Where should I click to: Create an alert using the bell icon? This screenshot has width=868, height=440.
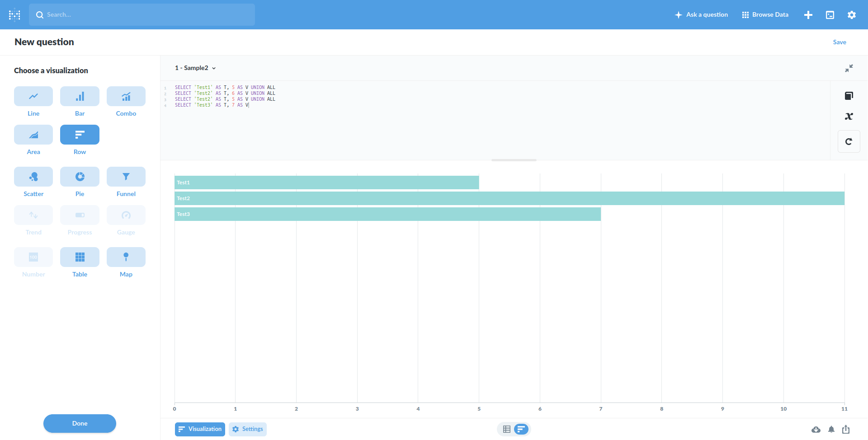pos(830,430)
